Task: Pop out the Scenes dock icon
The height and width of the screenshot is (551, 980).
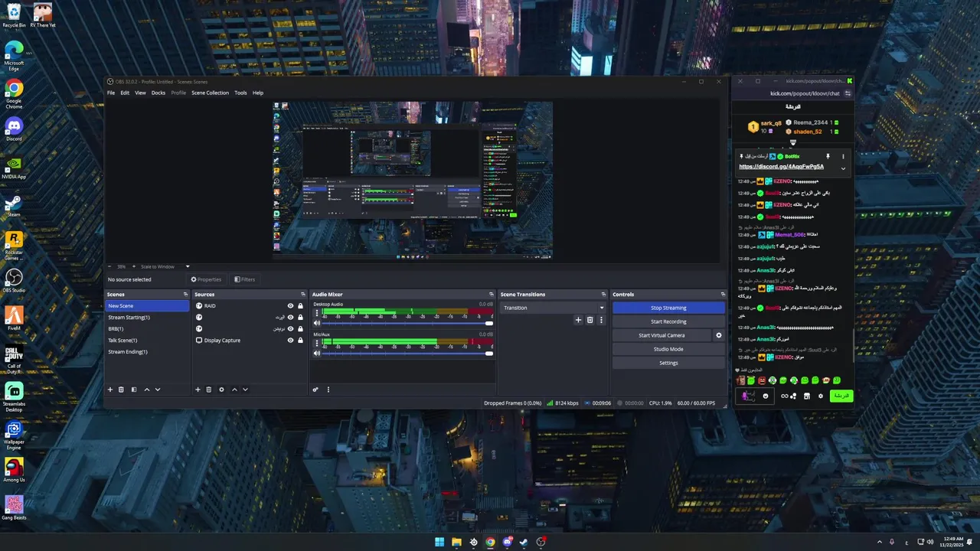Action: point(185,295)
